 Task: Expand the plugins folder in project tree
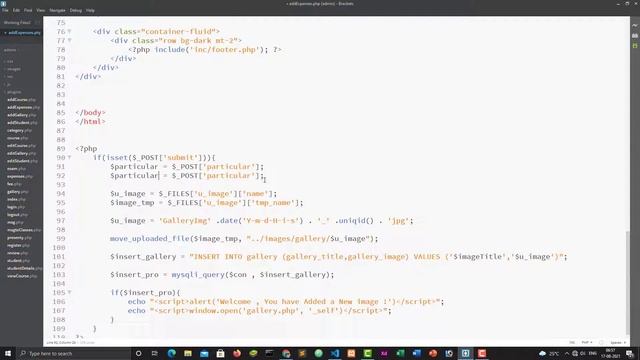pos(13,92)
